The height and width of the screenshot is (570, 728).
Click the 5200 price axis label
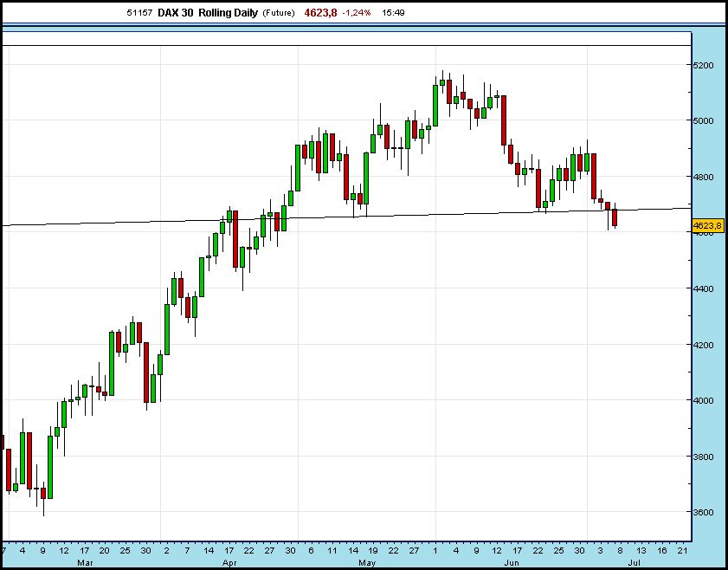click(705, 65)
